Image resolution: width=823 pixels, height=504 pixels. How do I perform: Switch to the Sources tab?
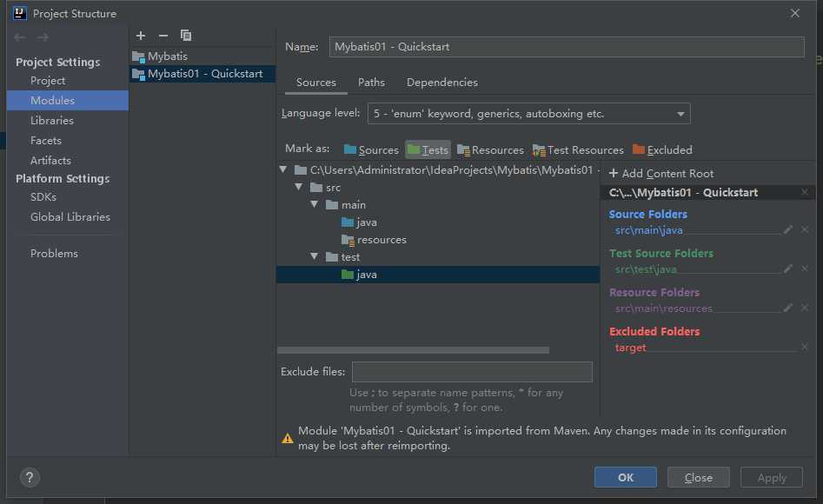(x=316, y=83)
